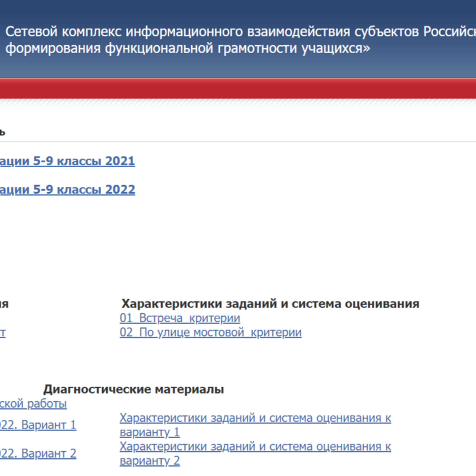
Task: Click header line "формирования функциональной грамотности учащихся»"
Action: point(188,48)
